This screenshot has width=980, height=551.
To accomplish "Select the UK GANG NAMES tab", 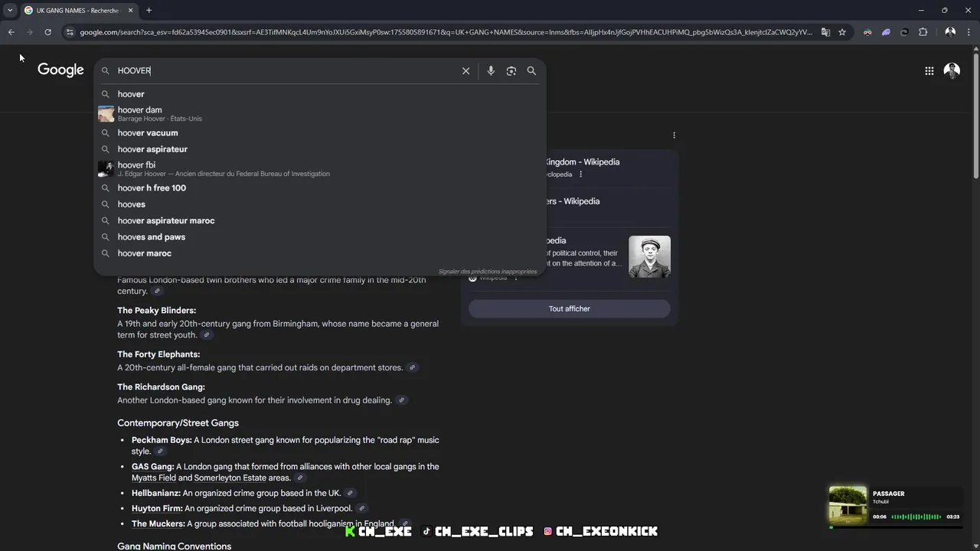I will [79, 11].
